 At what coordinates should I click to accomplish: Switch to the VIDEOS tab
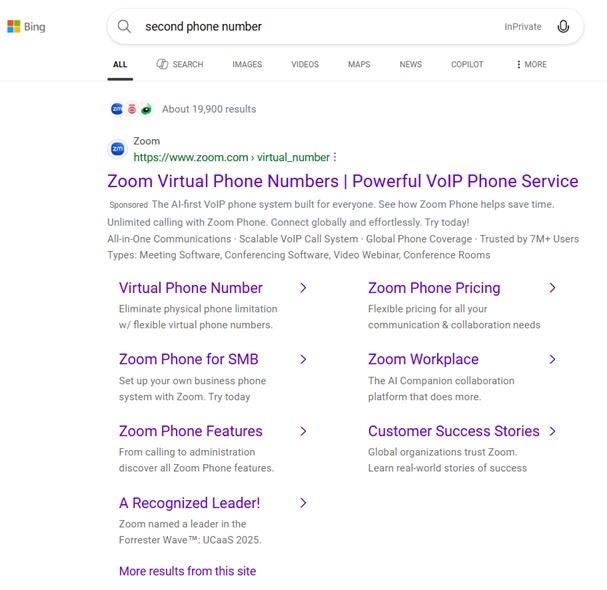[x=305, y=65]
